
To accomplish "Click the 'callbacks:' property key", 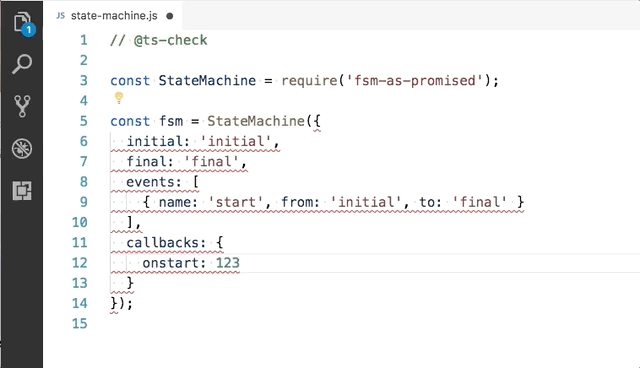I will pos(166,243).
